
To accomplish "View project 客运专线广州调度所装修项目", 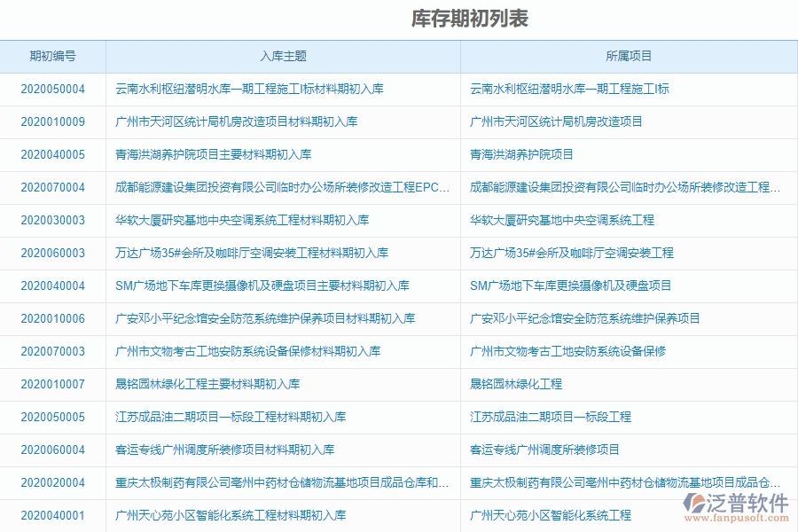I will 545,450.
